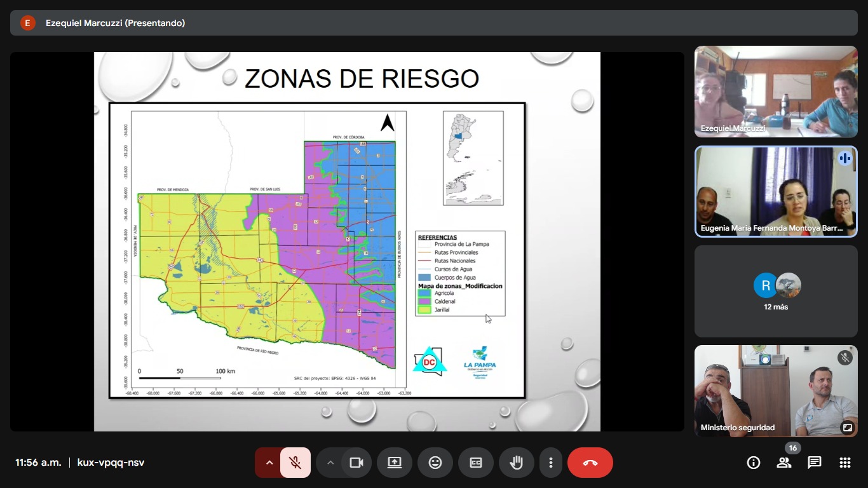Open the '12 más' participants tile
Viewport: 868px width, 488px height.
click(x=775, y=291)
